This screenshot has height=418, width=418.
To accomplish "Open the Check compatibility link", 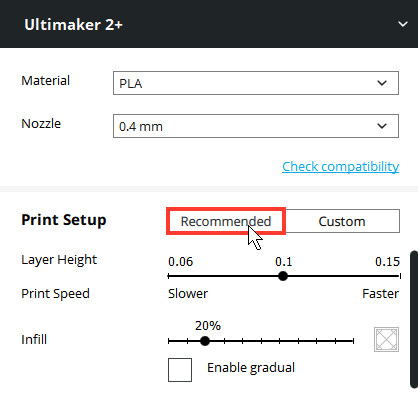I will (x=341, y=166).
